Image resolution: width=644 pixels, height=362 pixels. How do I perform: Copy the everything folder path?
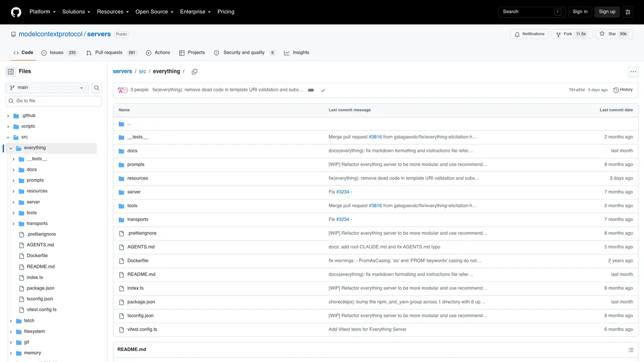pos(194,71)
